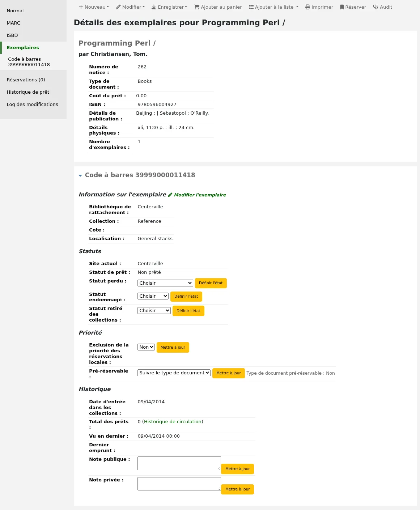Viewport: 420px width, 510px height.
Task: Click Mettre à jour for Pré-réservable
Action: click(229, 373)
